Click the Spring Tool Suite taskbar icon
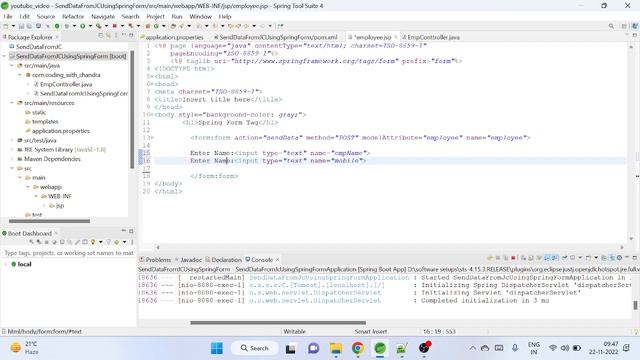640x360 pixels. [x=380, y=348]
